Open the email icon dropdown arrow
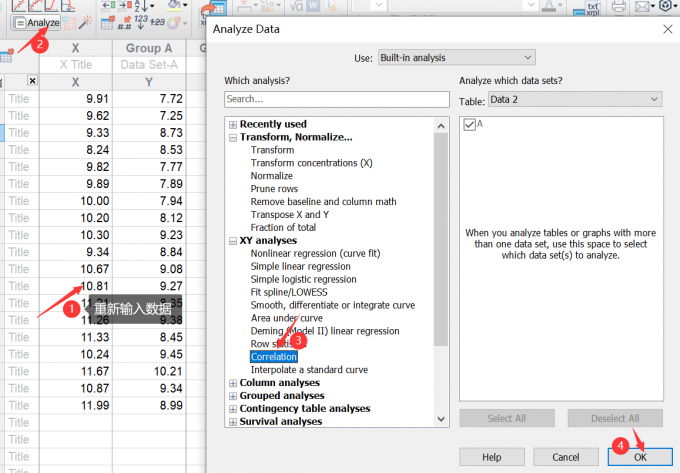Screen dimensions: 680x473 pyautogui.click(x=653, y=6)
